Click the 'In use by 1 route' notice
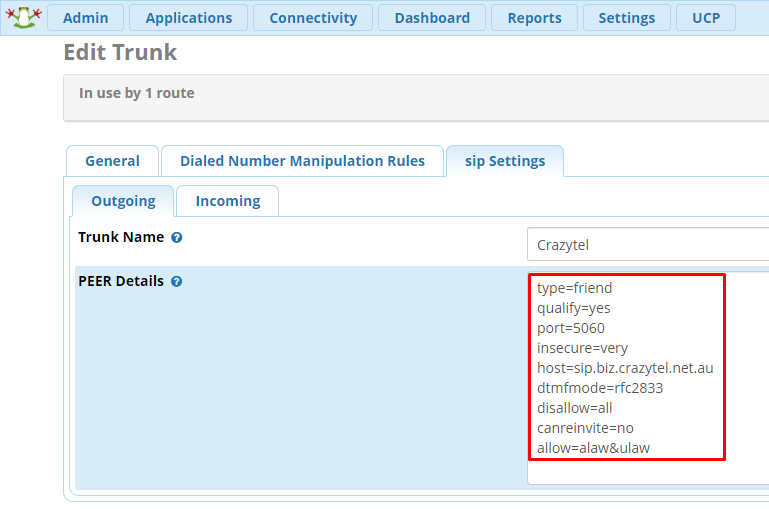The width and height of the screenshot is (769, 509). 137,93
